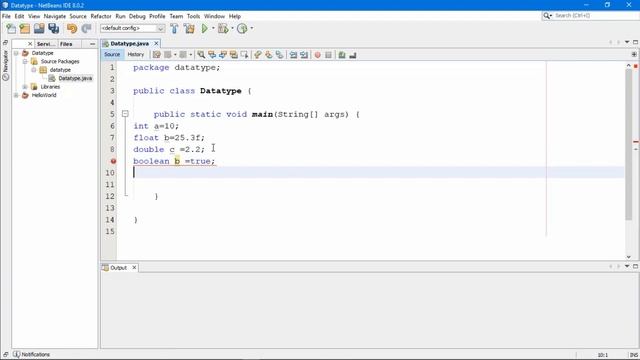Collapse the datatype package node

click(x=34, y=70)
